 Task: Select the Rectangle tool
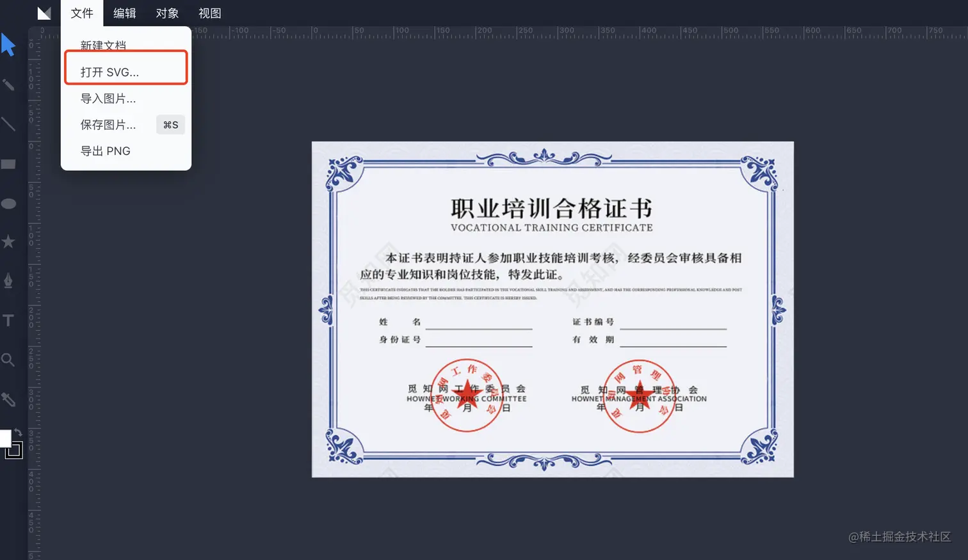click(x=8, y=164)
